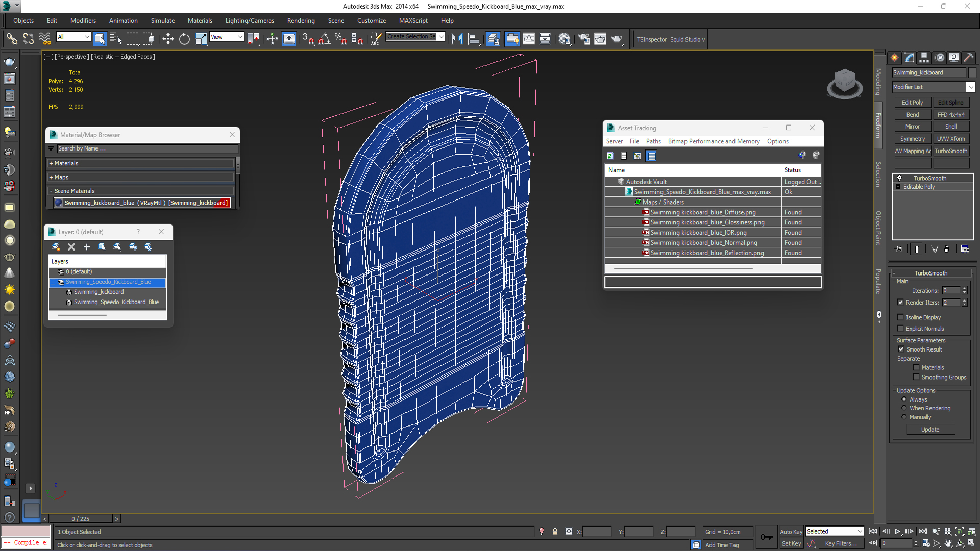Click the Link tool icon

[12, 39]
